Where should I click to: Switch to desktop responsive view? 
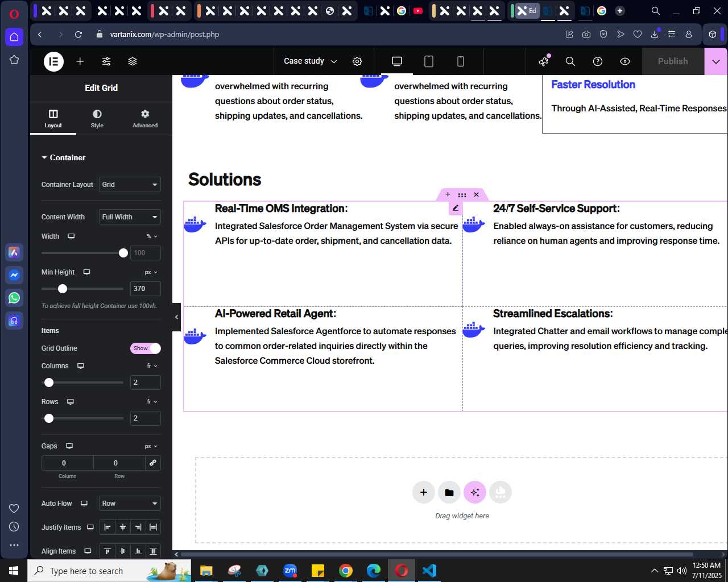[397, 61]
